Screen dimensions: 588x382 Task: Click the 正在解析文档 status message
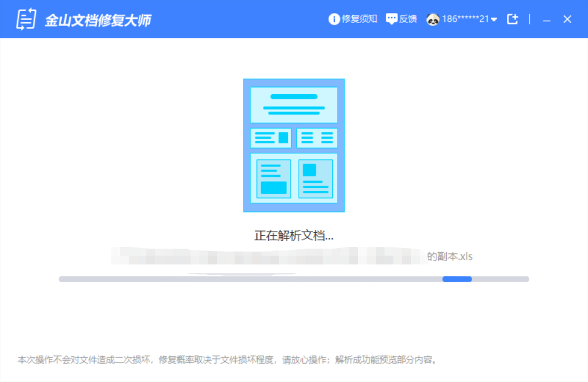[x=293, y=234]
